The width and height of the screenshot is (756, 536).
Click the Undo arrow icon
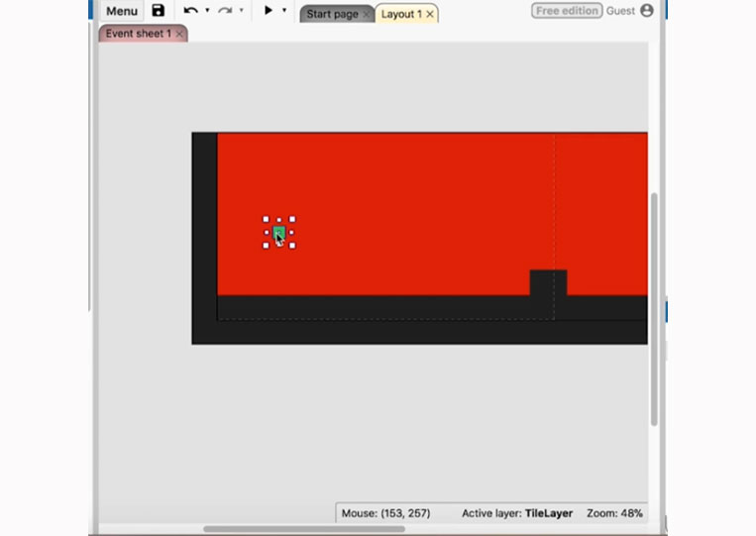(x=191, y=10)
